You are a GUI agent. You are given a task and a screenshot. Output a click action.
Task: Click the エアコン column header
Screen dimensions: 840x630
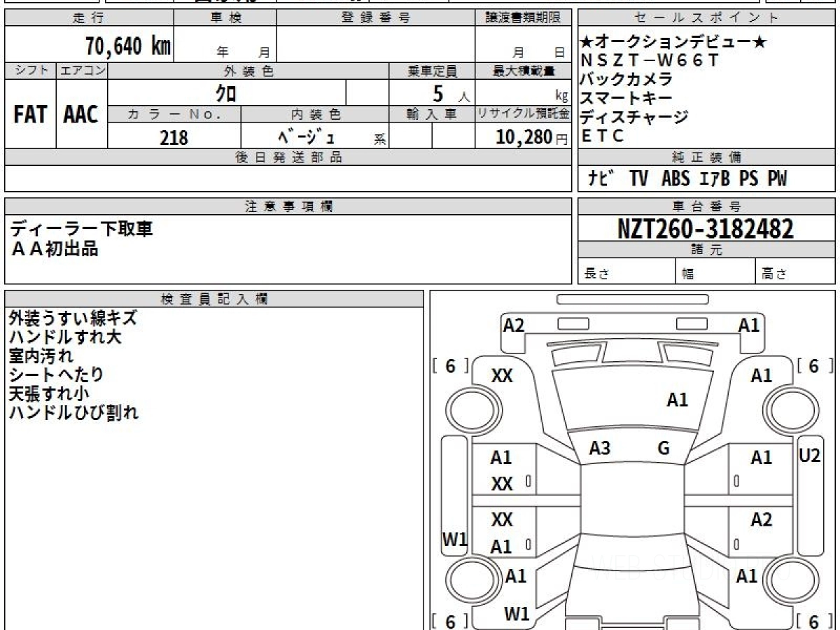[82, 71]
